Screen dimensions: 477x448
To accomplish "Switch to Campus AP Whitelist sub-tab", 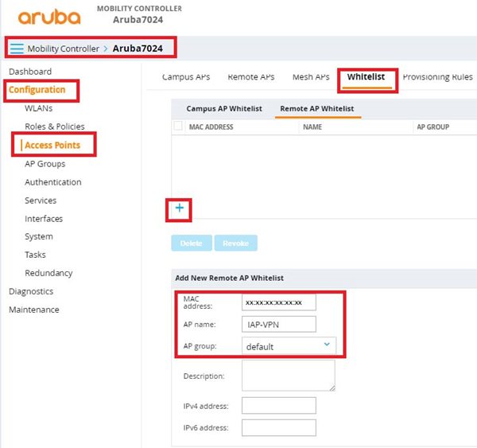I will point(224,109).
